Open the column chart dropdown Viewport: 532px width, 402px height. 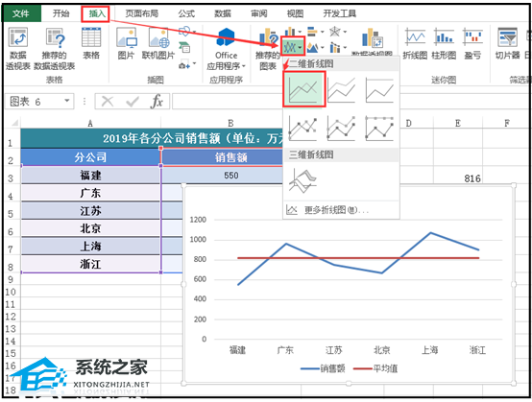click(293, 32)
